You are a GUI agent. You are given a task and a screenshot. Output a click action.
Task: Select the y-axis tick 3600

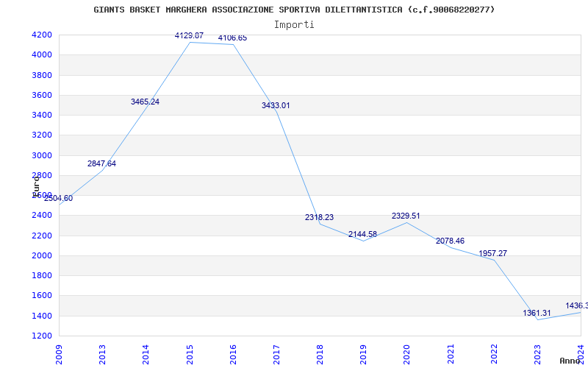pyautogui.click(x=41, y=95)
